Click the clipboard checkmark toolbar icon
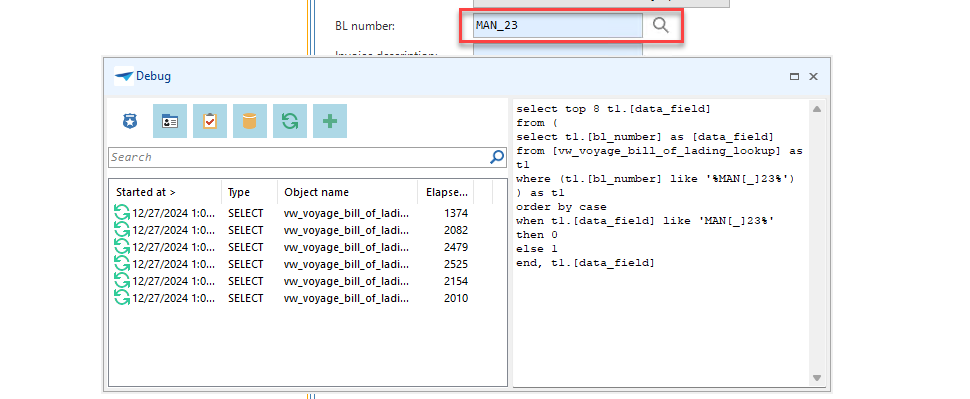The height and width of the screenshot is (399, 970). [210, 121]
